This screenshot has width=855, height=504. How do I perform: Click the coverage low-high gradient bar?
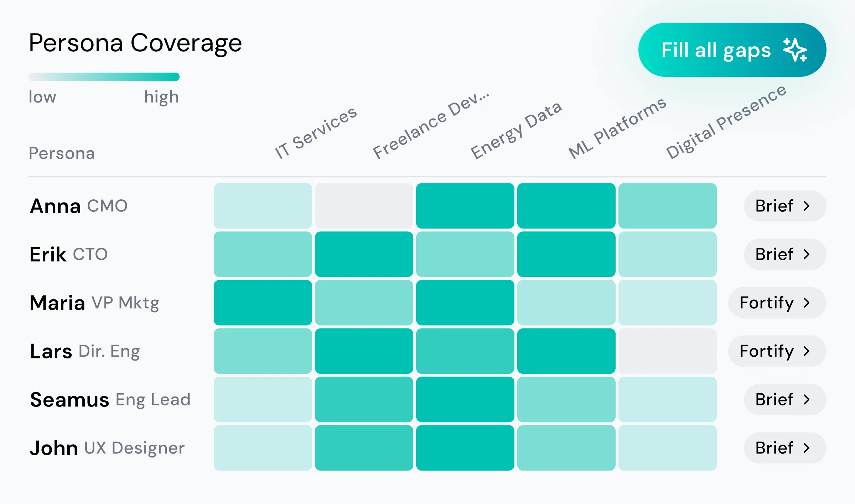[x=104, y=77]
